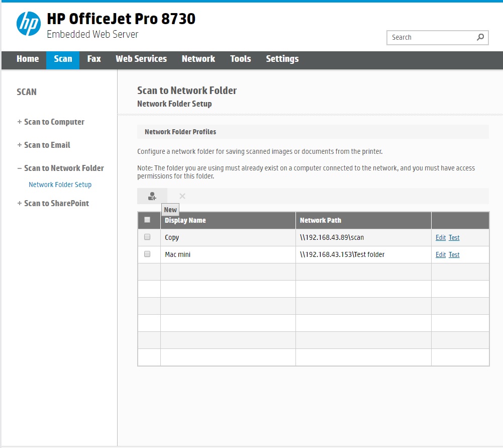Click the HP logo icon
The image size is (503, 448).
point(29,24)
